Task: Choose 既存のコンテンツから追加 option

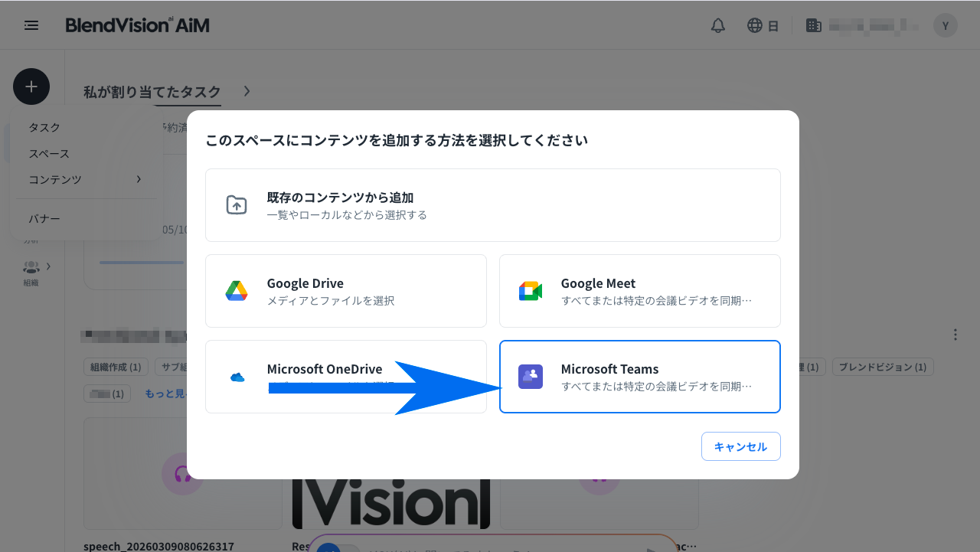Action: point(493,205)
